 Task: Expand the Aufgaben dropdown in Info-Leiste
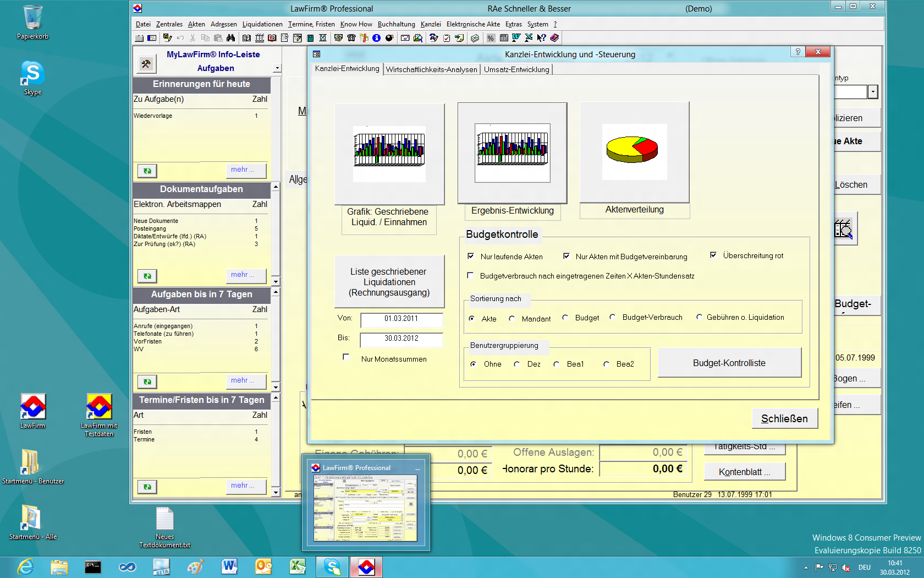tap(277, 68)
